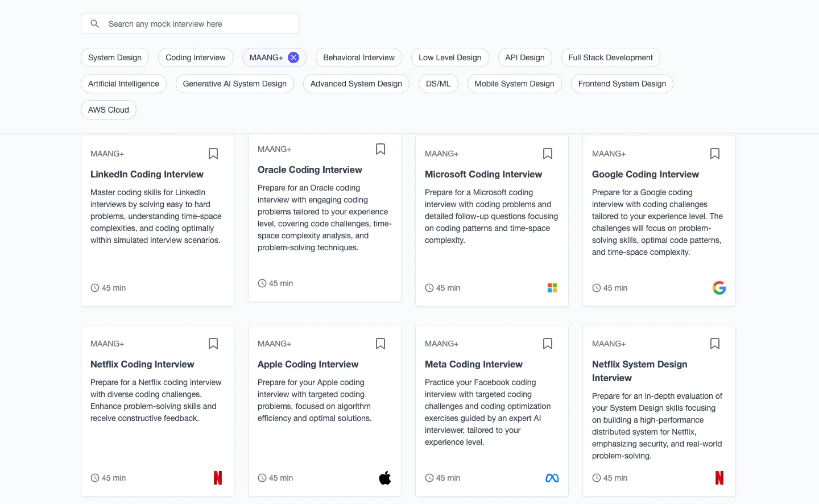Remove the MAANG+ filter with the X
Viewport: 819px width, 504px height.
pyautogui.click(x=293, y=57)
